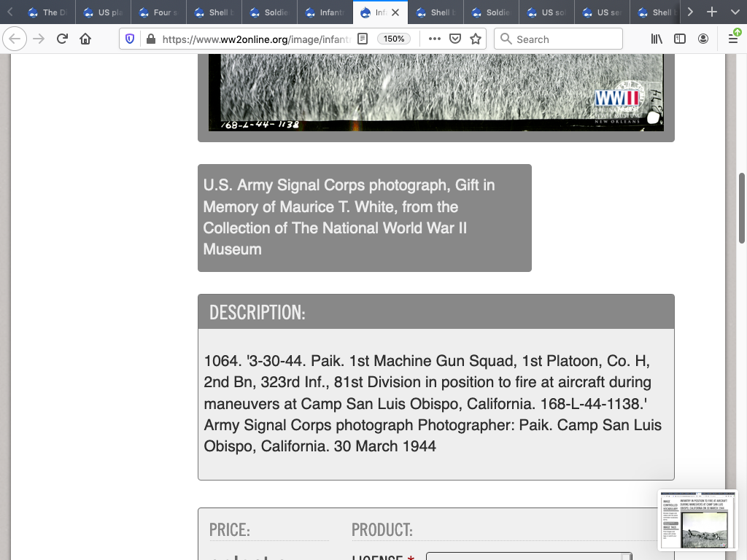Open a new browser tab
This screenshot has width=747, height=560.
coord(712,12)
